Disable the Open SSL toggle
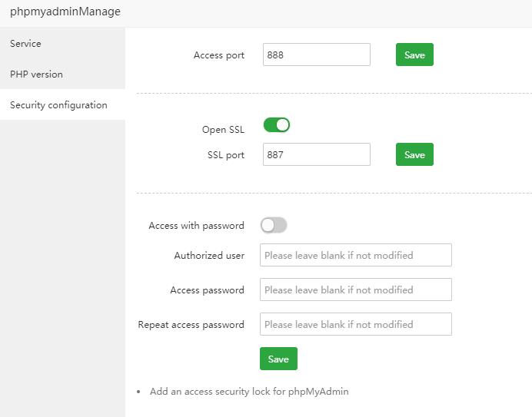 [277, 125]
